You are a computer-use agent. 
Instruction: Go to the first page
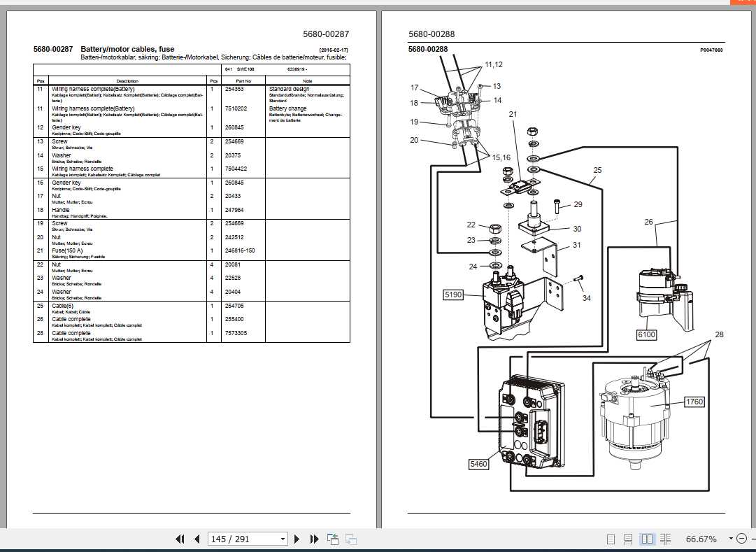[180, 539]
